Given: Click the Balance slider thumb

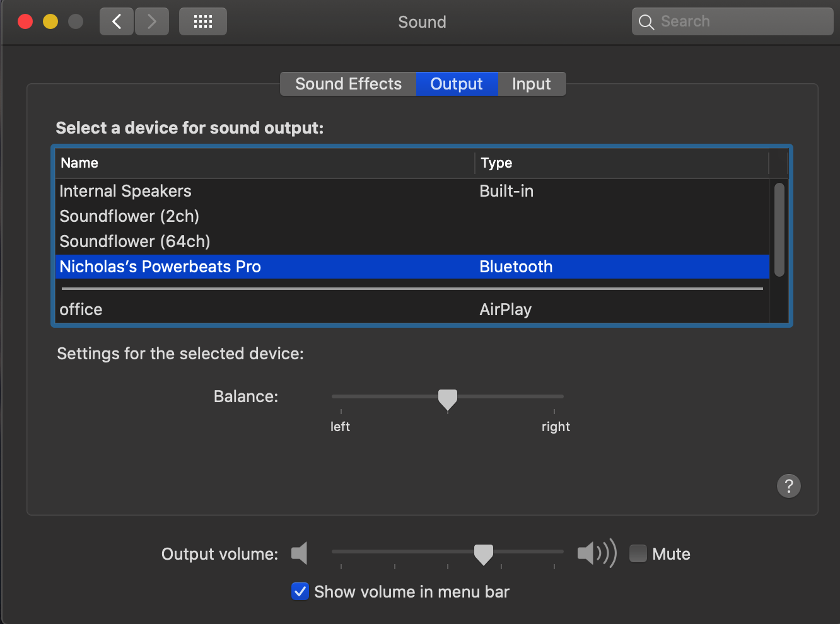Looking at the screenshot, I should [448, 398].
